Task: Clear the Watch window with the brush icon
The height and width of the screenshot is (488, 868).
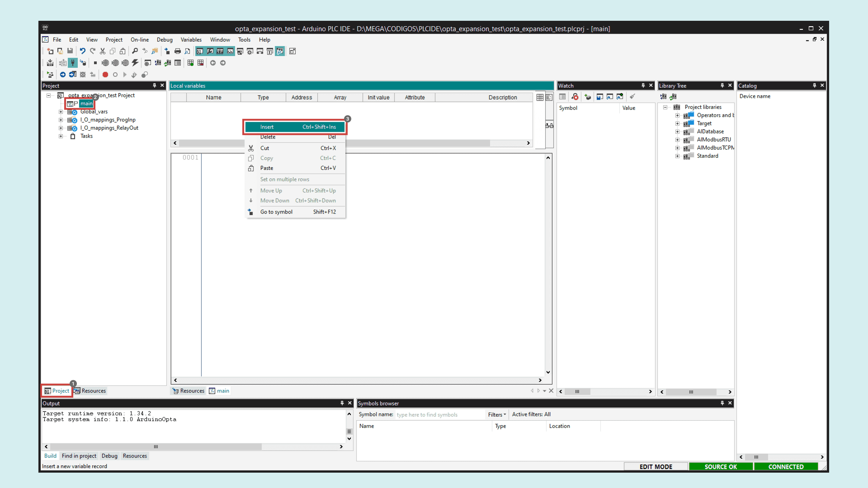Action: (x=632, y=97)
